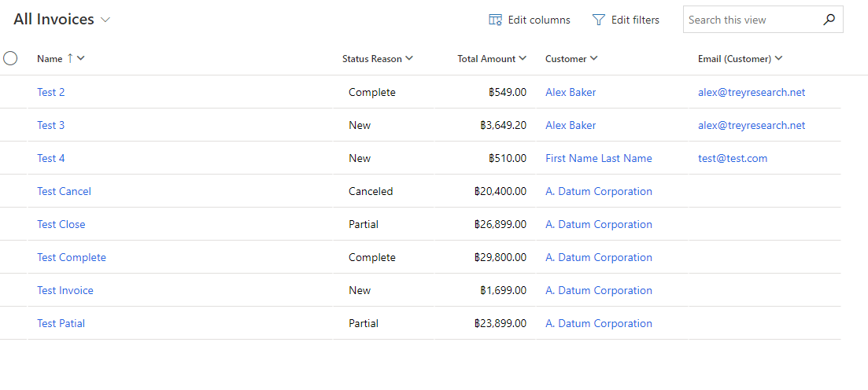The width and height of the screenshot is (868, 390).
Task: Open the Name column header menu
Action: click(x=81, y=58)
